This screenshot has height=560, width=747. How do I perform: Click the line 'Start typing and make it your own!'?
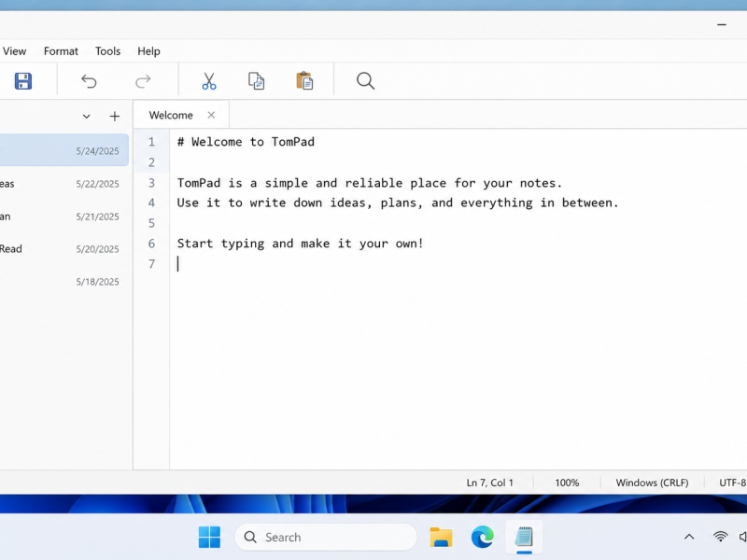point(300,244)
